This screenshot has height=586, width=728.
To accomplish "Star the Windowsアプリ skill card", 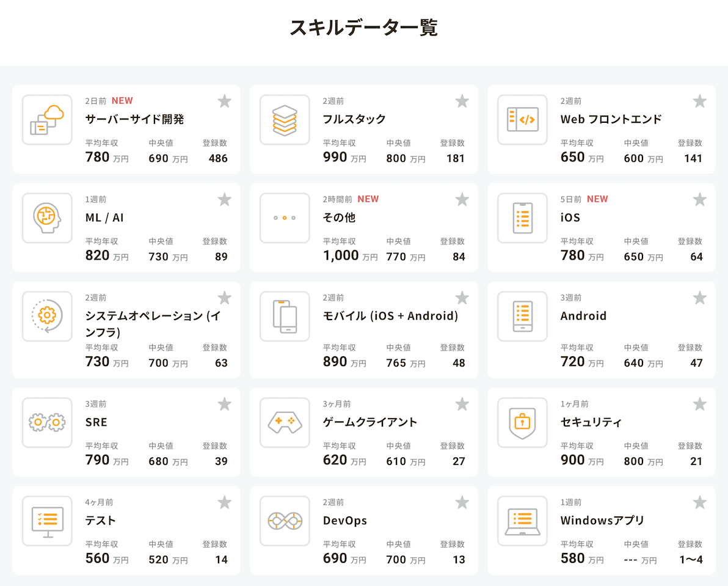I will (x=700, y=503).
